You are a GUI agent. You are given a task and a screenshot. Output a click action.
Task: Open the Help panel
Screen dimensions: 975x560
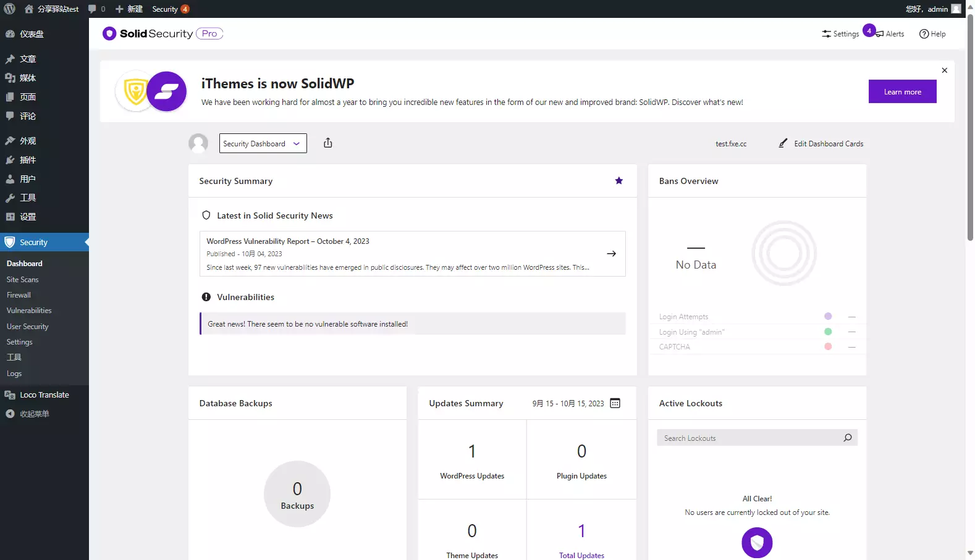tap(932, 34)
